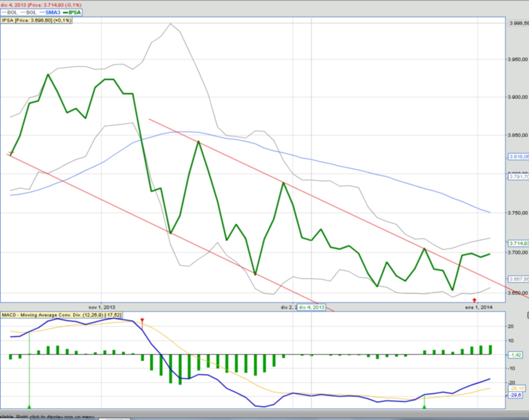The width and height of the screenshot is (529, 420).
Task: Click the BOL legend entry beside SMA3
Action: pyautogui.click(x=28, y=12)
